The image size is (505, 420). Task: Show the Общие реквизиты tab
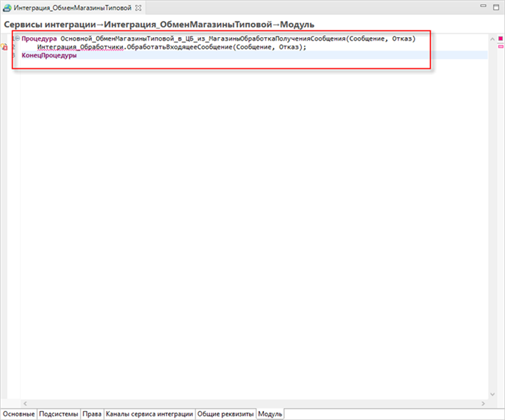pos(225,414)
